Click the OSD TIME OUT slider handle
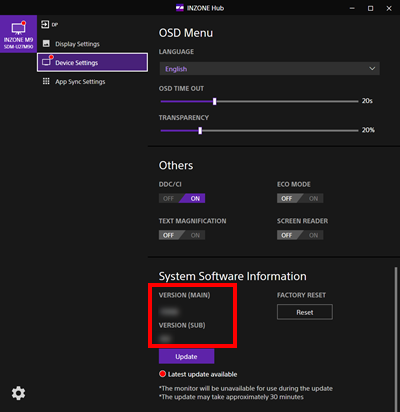This screenshot has width=400, height=412. pos(215,101)
